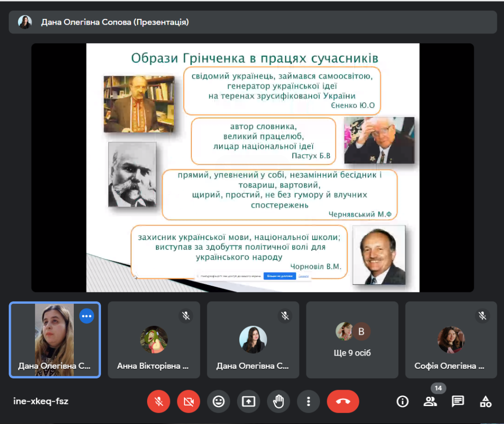Click 'Більше не ділитися' stop sharing button
This screenshot has height=424, width=504.
pos(279,276)
